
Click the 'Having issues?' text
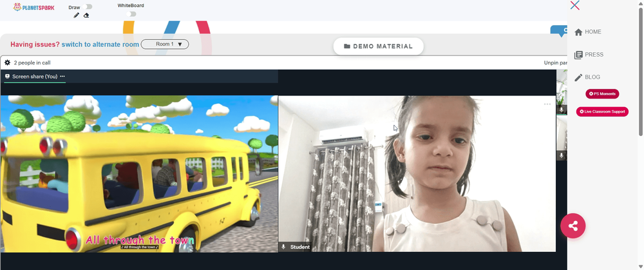(35, 44)
